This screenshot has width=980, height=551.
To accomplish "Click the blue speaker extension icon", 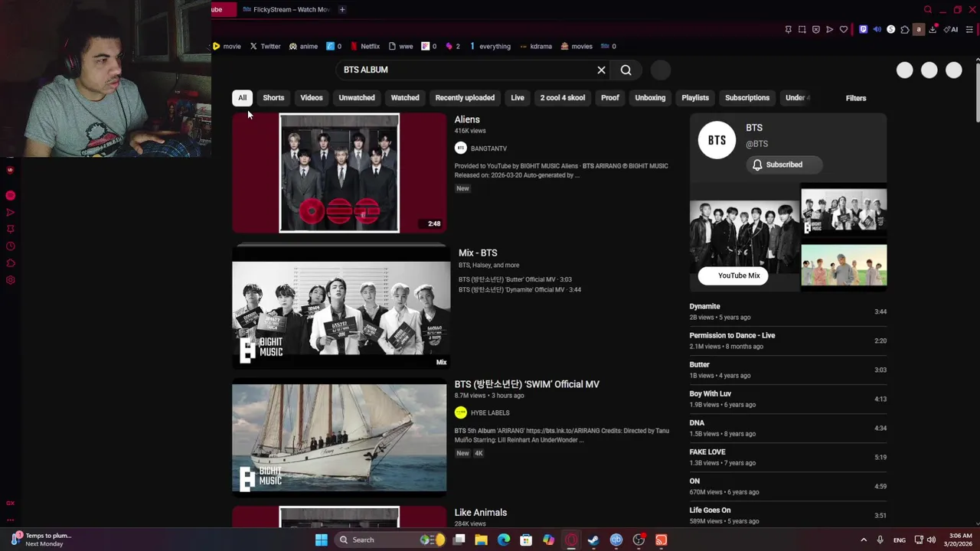I will click(877, 29).
